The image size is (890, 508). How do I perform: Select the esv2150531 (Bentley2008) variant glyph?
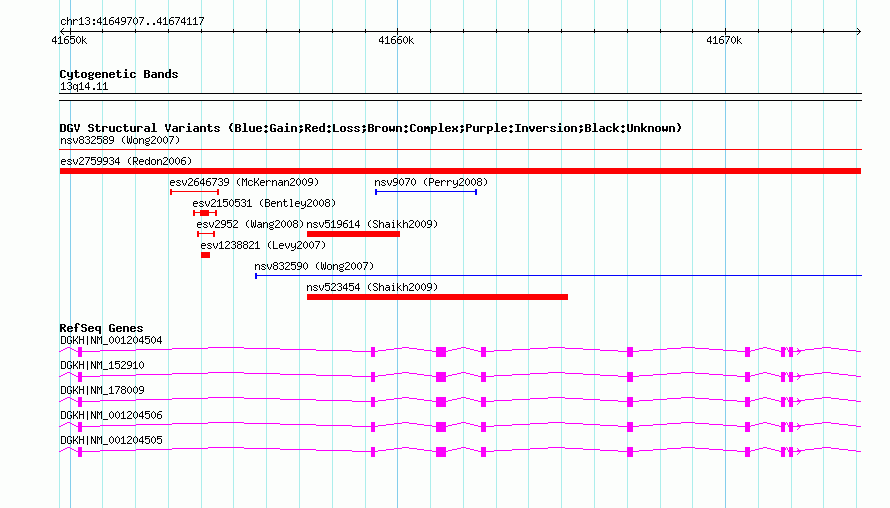pyautogui.click(x=205, y=213)
